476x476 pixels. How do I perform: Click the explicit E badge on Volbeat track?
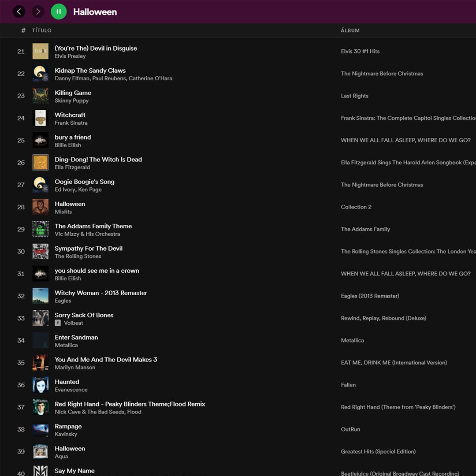(58, 323)
